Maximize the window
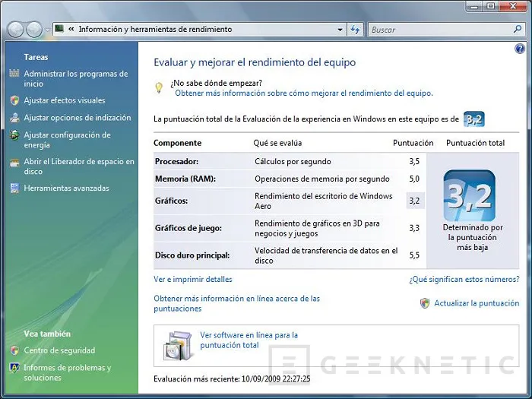The height and width of the screenshot is (399, 532). click(x=491, y=6)
